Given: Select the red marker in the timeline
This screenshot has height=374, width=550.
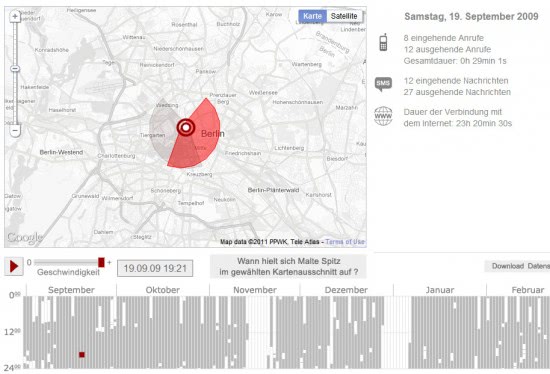Looking at the screenshot, I should pyautogui.click(x=82, y=355).
